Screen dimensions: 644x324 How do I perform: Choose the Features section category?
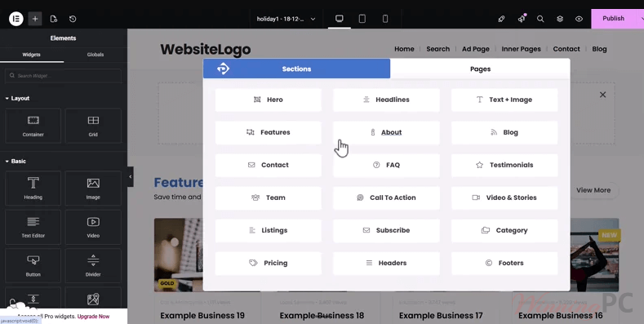point(269,132)
